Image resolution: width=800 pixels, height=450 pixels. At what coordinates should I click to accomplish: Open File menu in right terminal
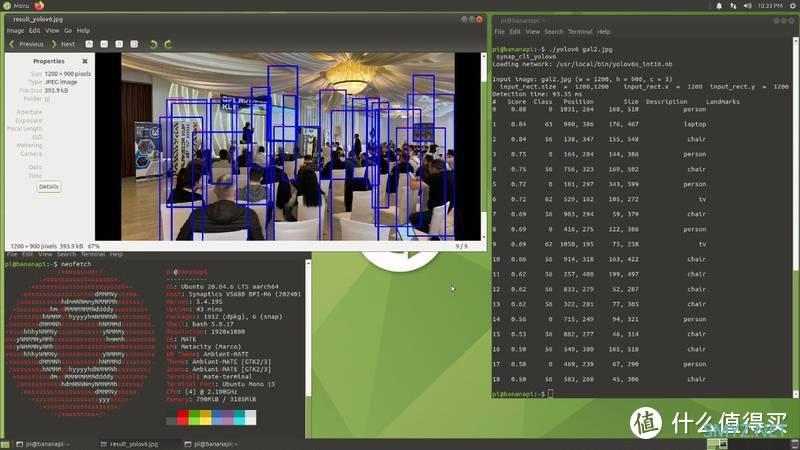(499, 32)
